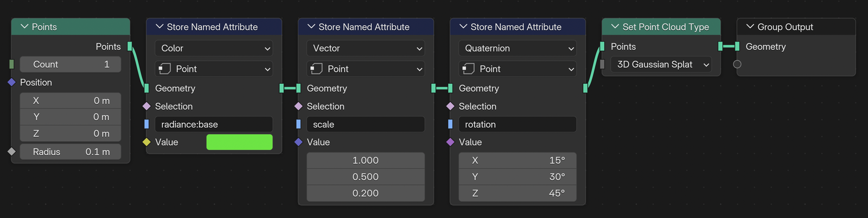Click the Position input socket diamond

pyautogui.click(x=11, y=82)
